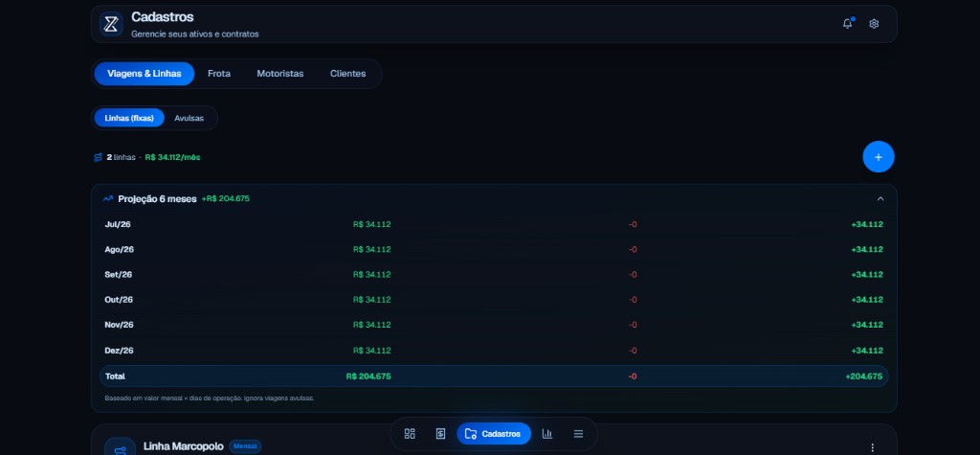Collapse the Projeção 6 meses panel
Image resolution: width=980 pixels, height=455 pixels.
[x=880, y=199]
